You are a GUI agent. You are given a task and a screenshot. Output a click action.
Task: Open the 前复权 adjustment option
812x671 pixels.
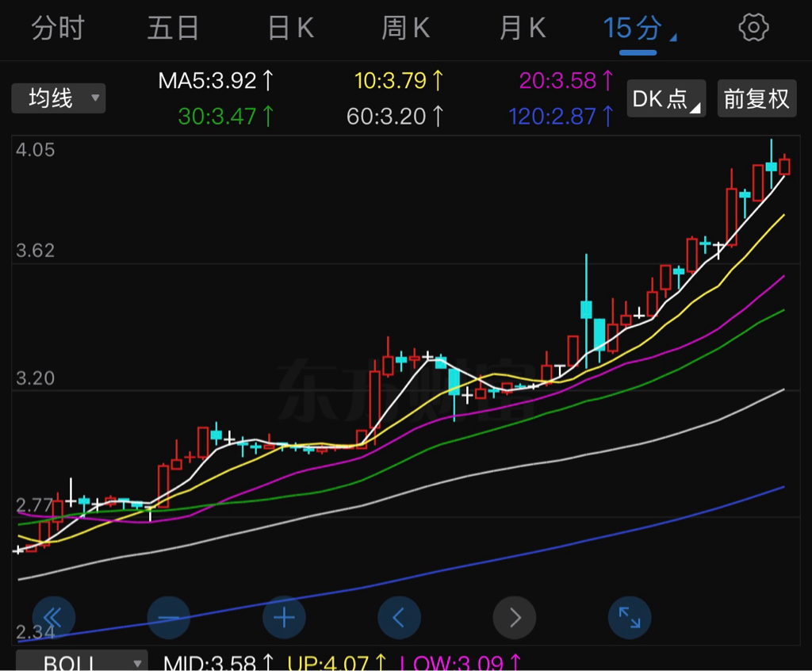click(x=756, y=98)
